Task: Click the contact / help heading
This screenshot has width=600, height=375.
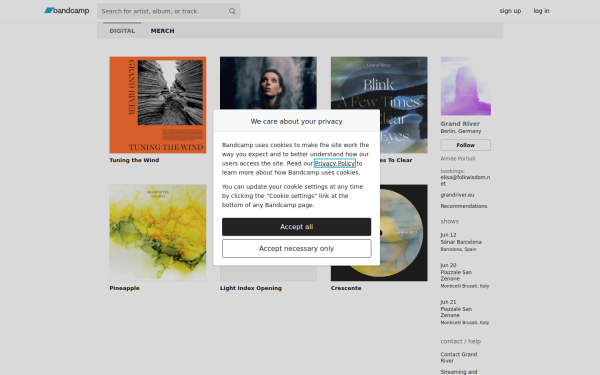Action: 461,341
